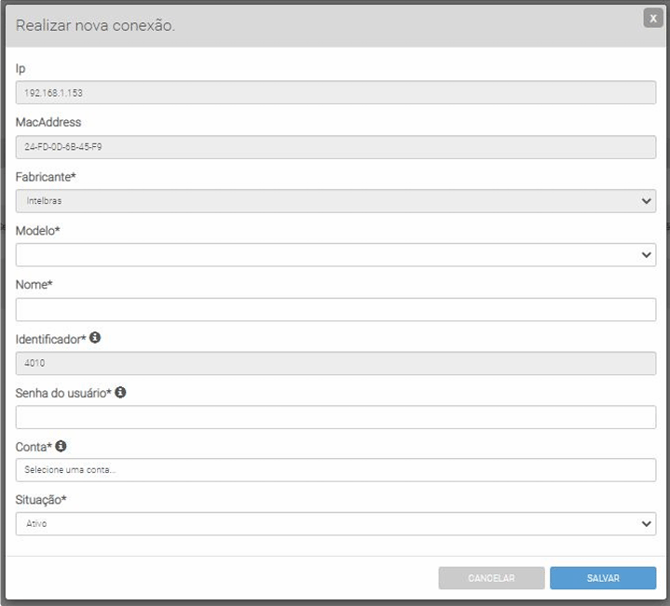This screenshot has height=606, width=670.
Task: Focus the Nome text field
Action: tap(336, 309)
